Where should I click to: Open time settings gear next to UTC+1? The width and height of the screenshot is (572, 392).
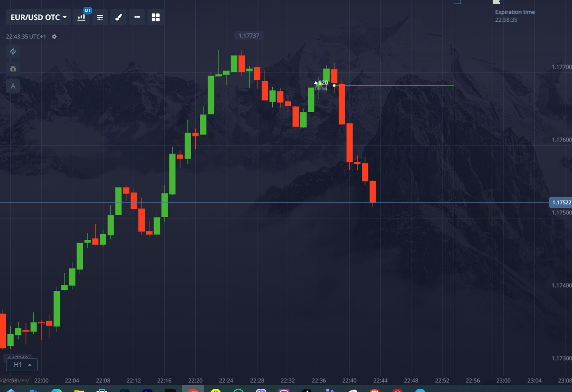click(x=54, y=36)
